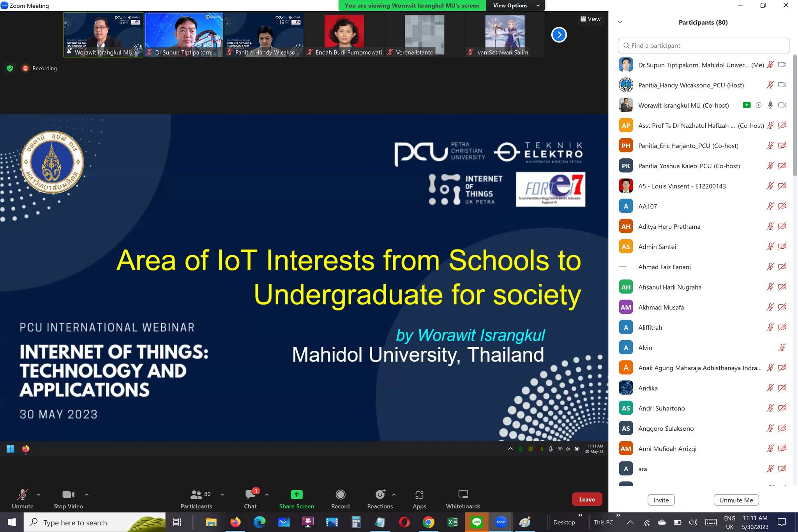Click the Invite button
The width and height of the screenshot is (798, 532).
coord(661,500)
